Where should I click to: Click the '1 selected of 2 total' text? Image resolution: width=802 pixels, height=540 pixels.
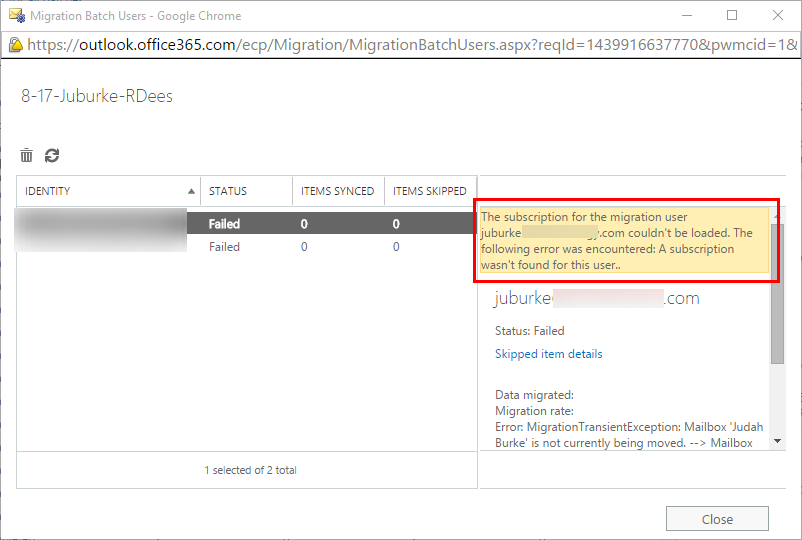click(x=250, y=470)
